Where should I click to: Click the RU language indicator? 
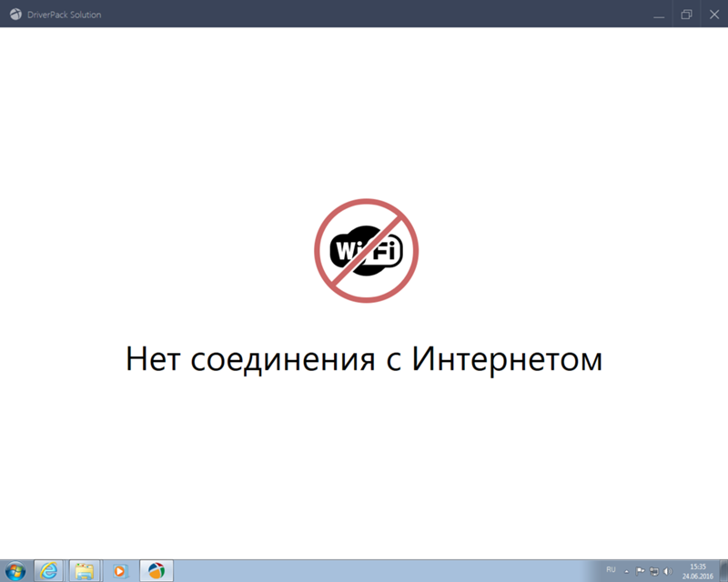(x=611, y=569)
